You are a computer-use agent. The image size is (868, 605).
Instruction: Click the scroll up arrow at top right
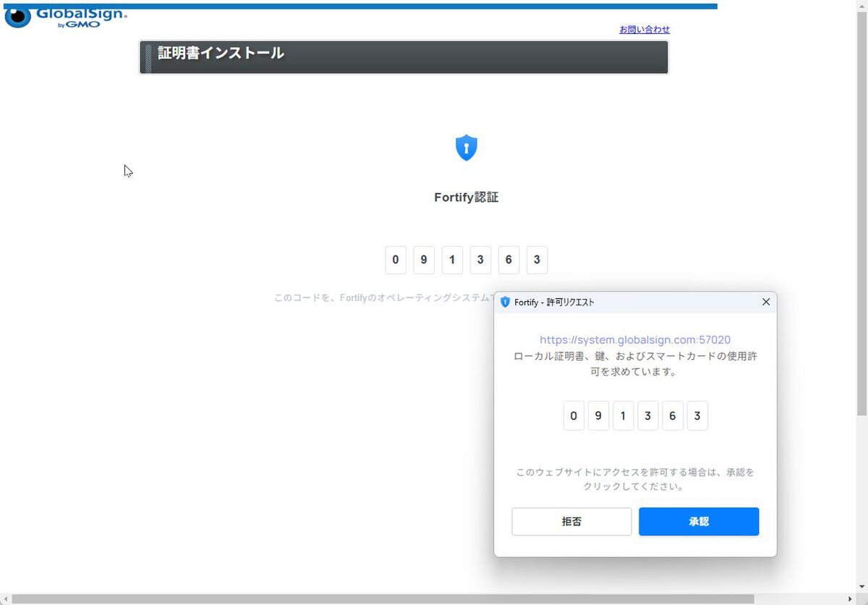coord(861,5)
